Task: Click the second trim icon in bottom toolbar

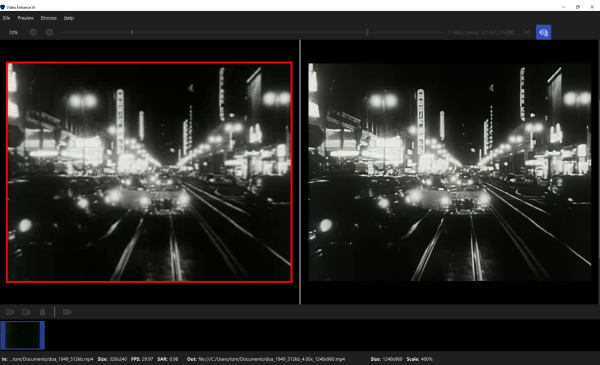Action: [x=26, y=312]
